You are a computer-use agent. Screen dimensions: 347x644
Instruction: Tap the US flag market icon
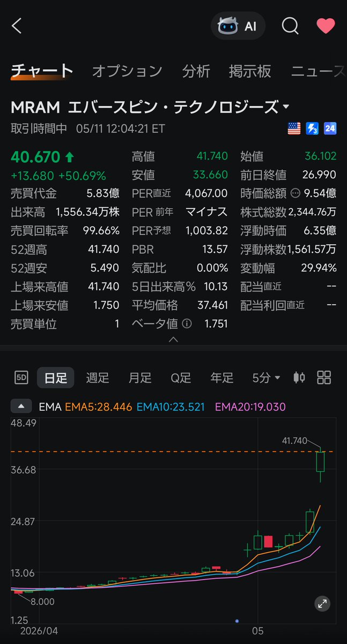coord(294,128)
